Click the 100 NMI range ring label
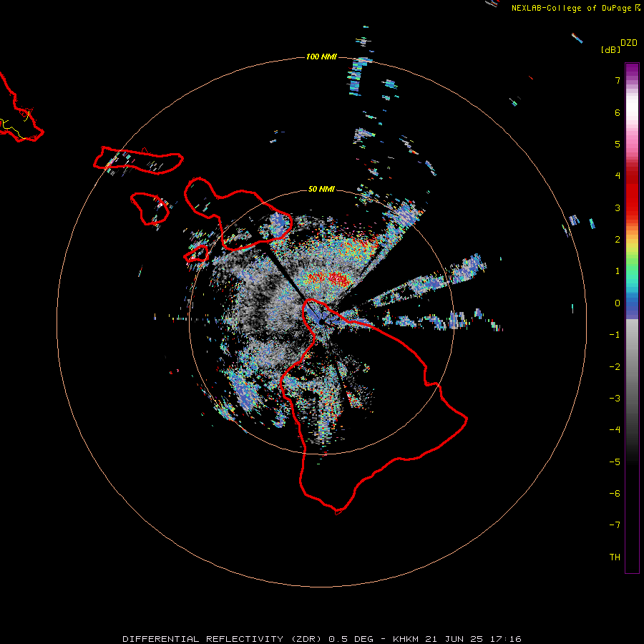This screenshot has width=644, height=644. click(321, 57)
